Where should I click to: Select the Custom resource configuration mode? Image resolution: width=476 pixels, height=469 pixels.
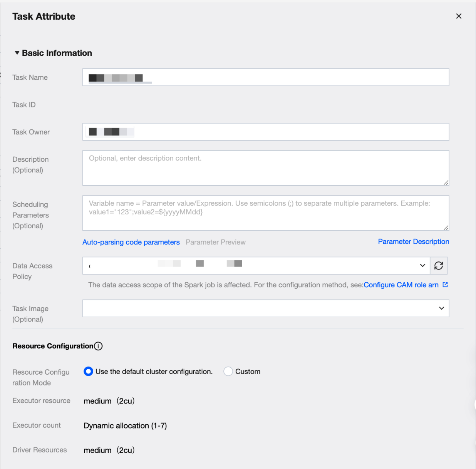(x=228, y=372)
